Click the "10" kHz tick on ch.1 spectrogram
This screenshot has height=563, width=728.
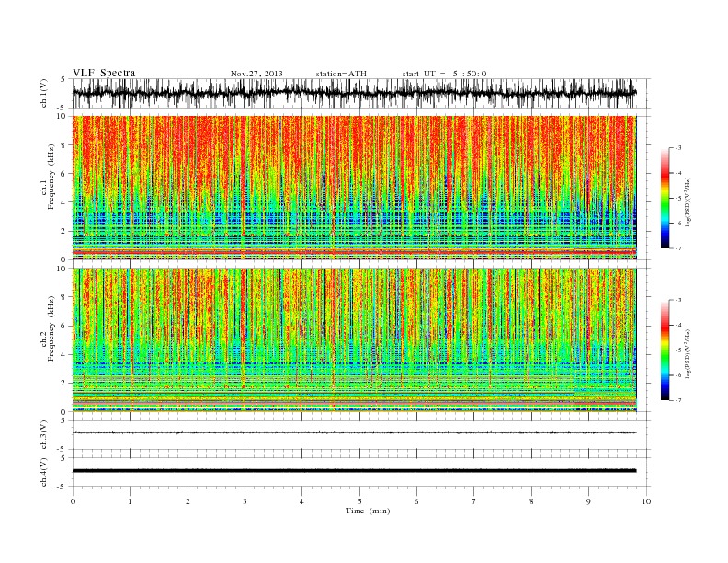point(62,116)
